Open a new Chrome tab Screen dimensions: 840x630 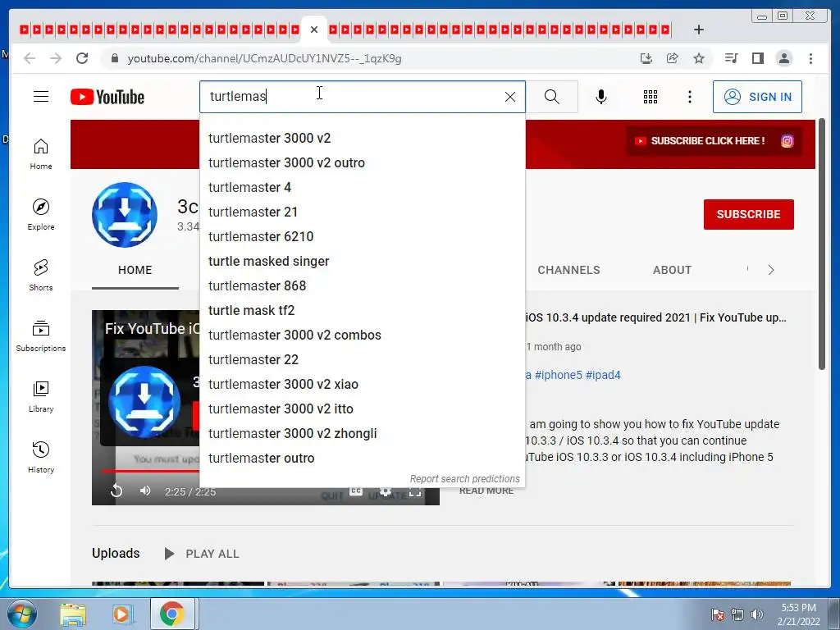click(x=699, y=30)
